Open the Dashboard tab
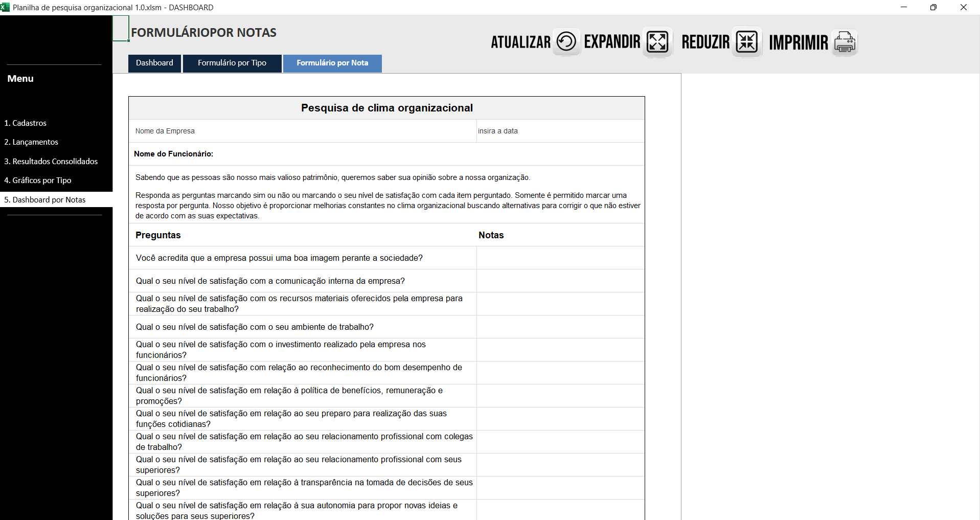This screenshot has height=520, width=980. click(x=154, y=63)
